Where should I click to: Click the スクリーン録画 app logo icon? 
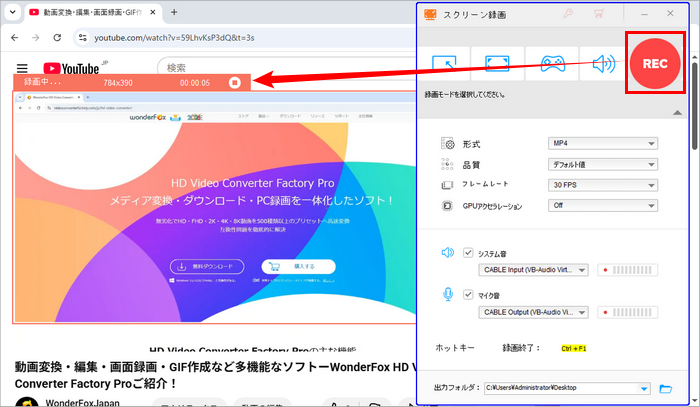pos(430,14)
